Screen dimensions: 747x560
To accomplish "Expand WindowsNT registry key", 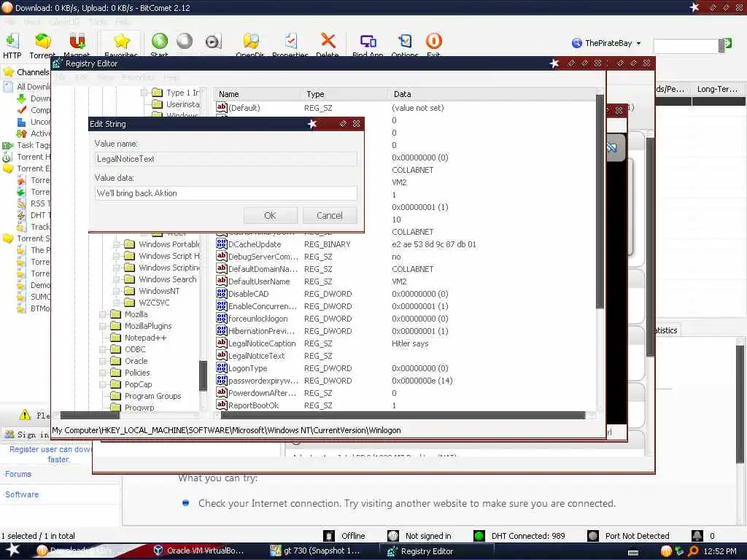I will pos(116,291).
